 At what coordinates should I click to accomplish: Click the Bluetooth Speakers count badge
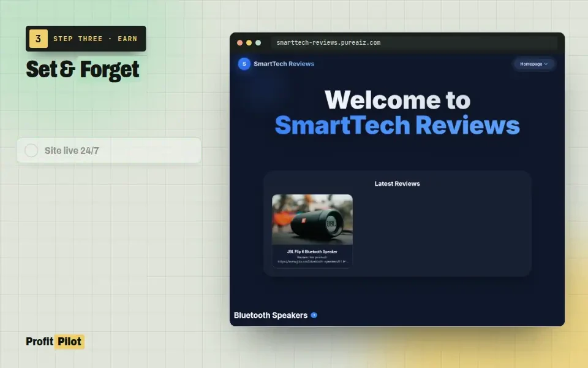point(314,315)
